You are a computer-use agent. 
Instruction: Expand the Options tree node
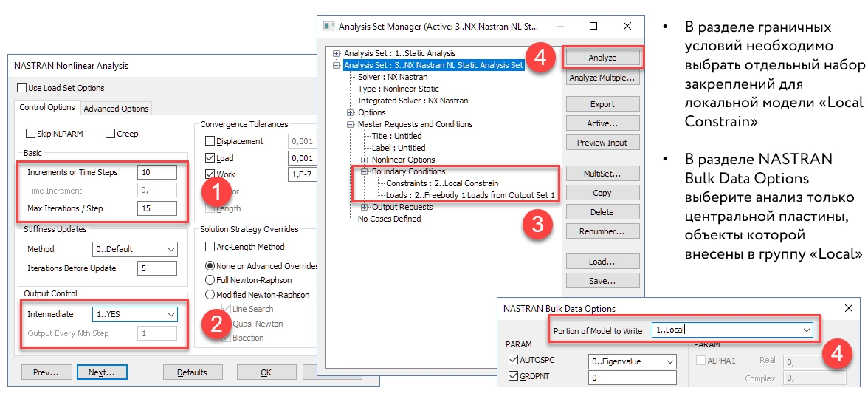click(350, 112)
